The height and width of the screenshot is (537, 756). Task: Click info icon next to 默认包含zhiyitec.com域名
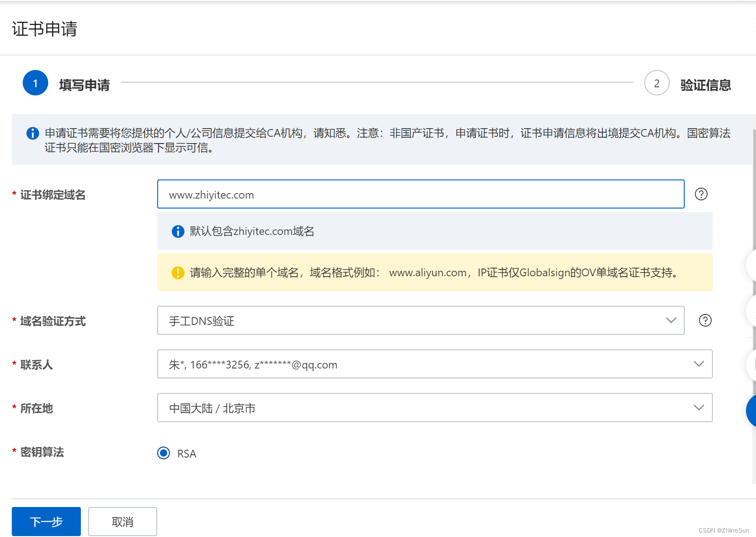pos(178,231)
